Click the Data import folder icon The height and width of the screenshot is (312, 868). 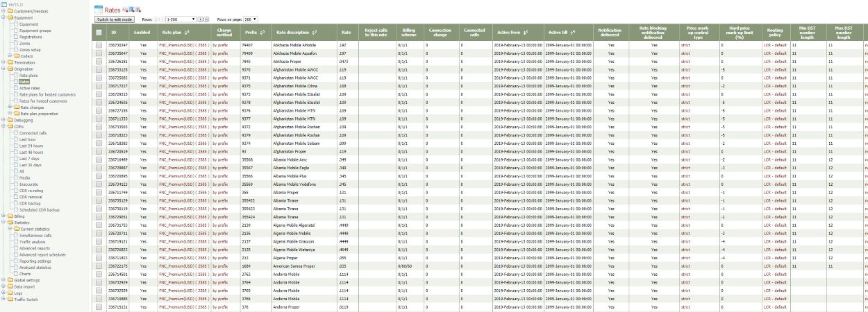(10, 286)
